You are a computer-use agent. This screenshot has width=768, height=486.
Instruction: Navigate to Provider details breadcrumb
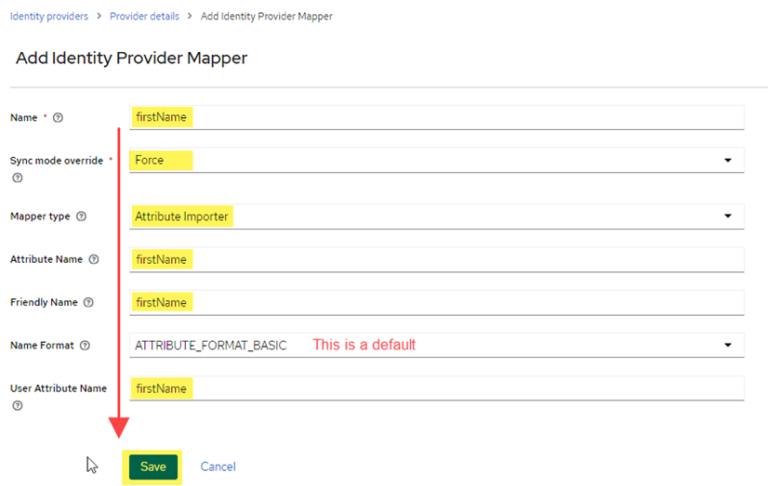point(144,17)
